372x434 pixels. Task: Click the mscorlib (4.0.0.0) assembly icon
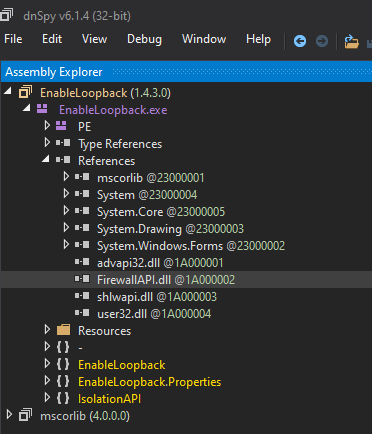coord(25,415)
